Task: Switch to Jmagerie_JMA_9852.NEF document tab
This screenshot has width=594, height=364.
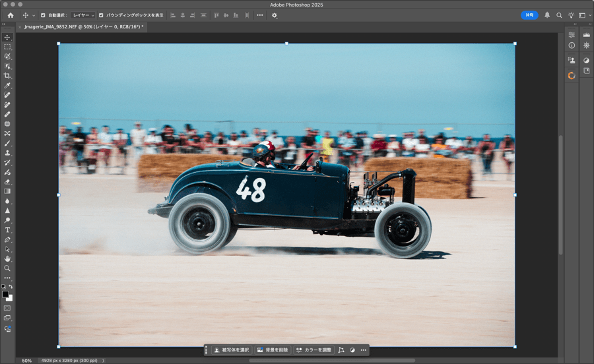Action: (82, 27)
